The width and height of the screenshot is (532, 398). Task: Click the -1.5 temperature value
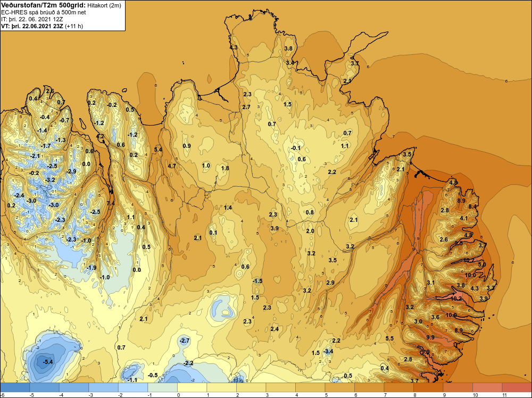(x=257, y=281)
